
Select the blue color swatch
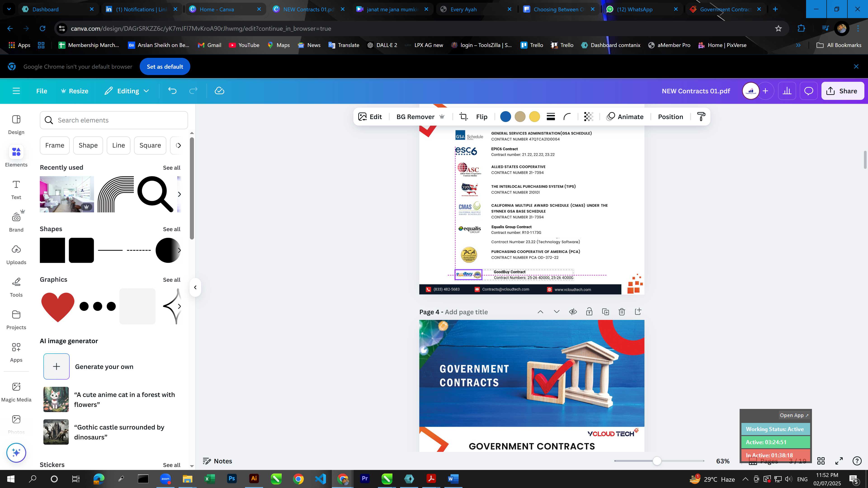coord(505,117)
